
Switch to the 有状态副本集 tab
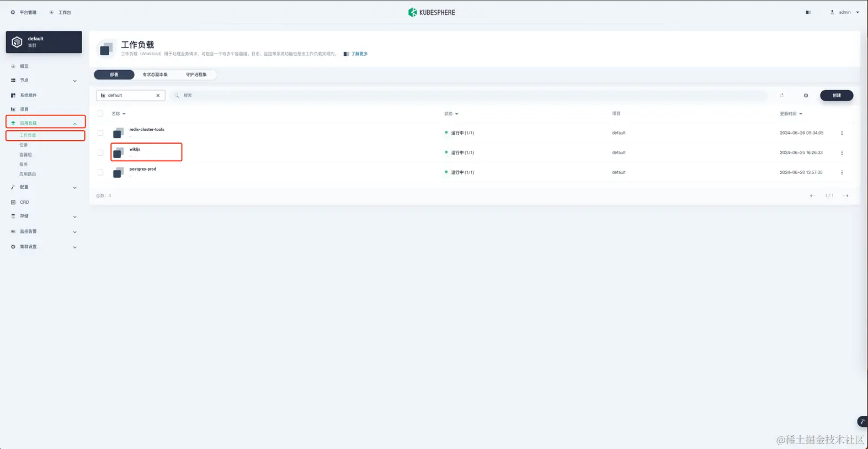(x=155, y=75)
